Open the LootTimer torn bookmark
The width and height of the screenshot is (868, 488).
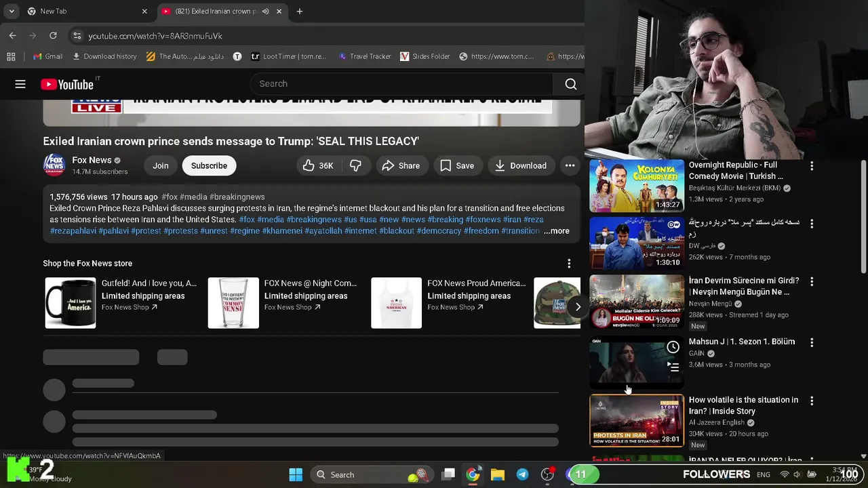[289, 56]
